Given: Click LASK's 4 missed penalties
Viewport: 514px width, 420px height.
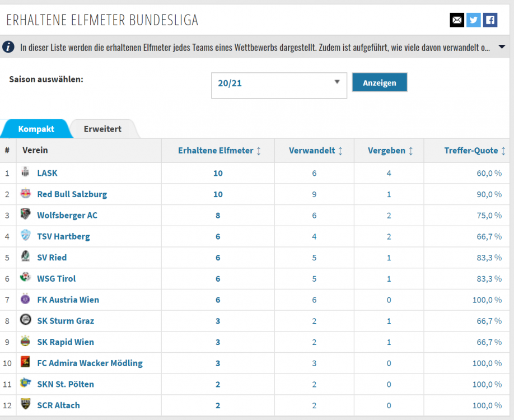Looking at the screenshot, I should tap(389, 173).
